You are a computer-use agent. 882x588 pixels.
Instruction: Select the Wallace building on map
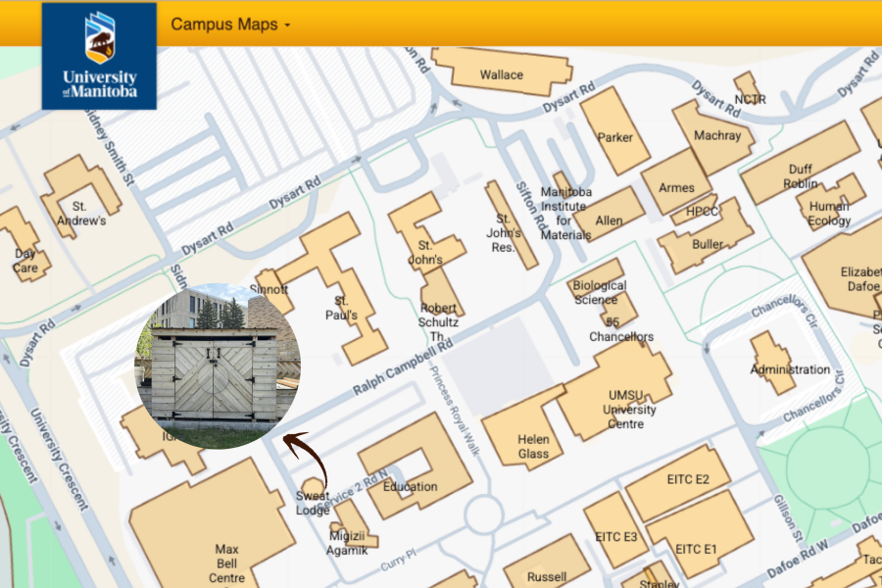(x=501, y=74)
